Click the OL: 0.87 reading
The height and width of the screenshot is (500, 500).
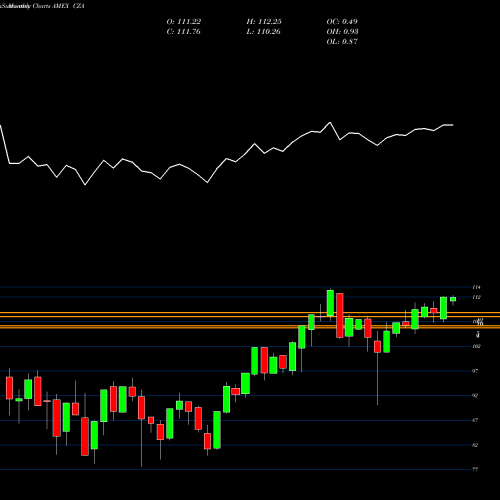[342, 42]
